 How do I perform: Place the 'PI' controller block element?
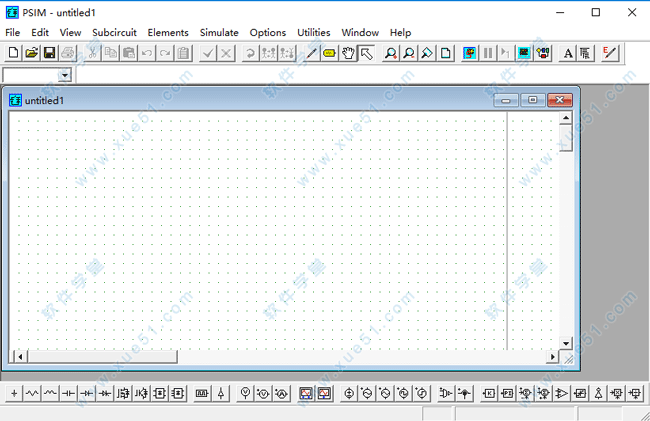coord(507,393)
